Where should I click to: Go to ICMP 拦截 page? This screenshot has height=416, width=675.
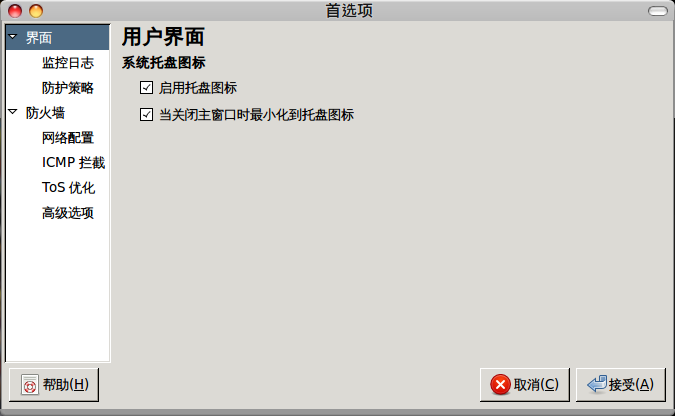click(x=74, y=163)
